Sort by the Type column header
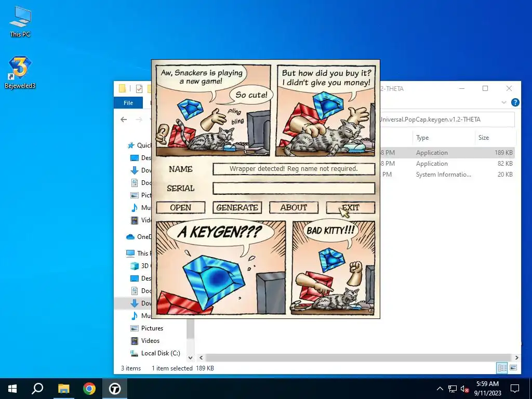This screenshot has height=399, width=532. (443, 138)
